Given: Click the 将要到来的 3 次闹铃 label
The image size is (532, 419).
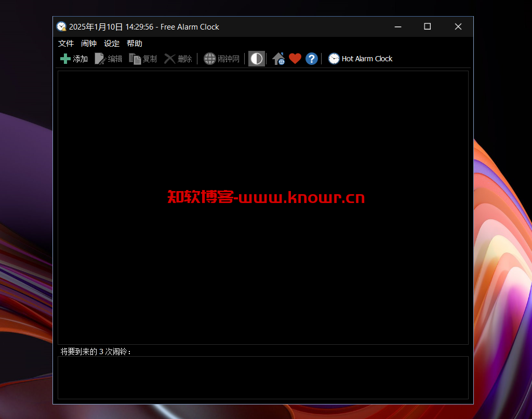Looking at the screenshot, I should (96, 352).
